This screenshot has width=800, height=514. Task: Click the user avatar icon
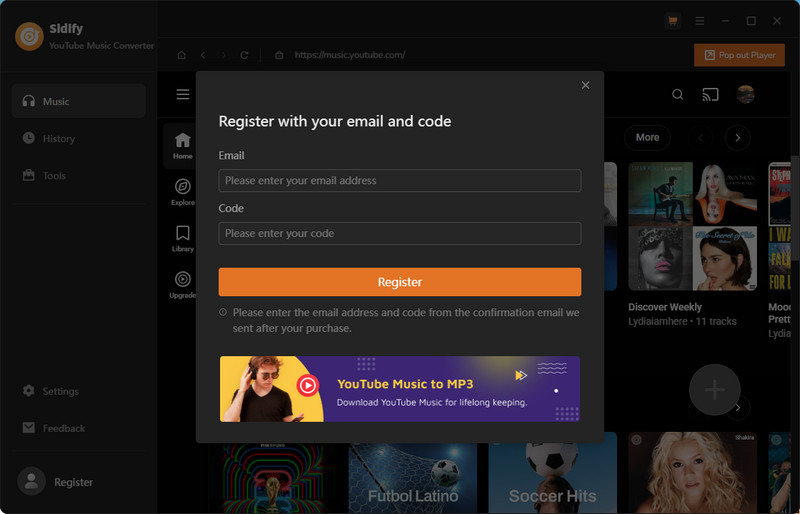pos(32,481)
